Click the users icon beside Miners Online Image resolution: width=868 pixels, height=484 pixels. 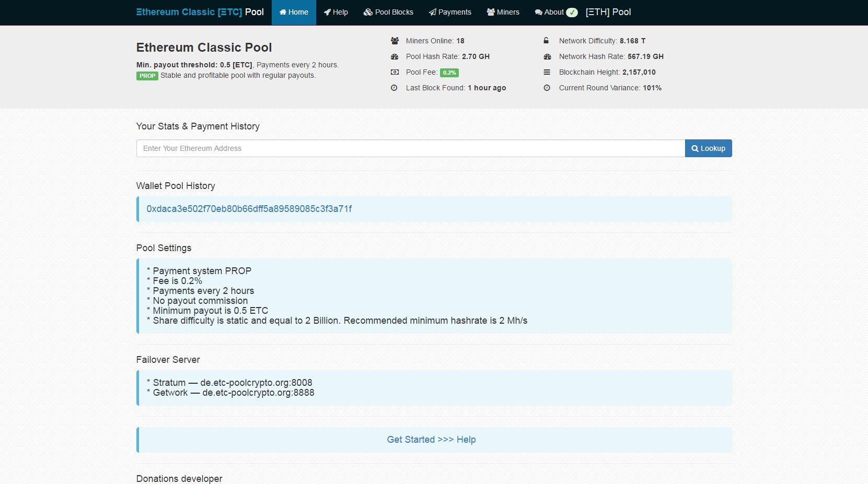395,41
